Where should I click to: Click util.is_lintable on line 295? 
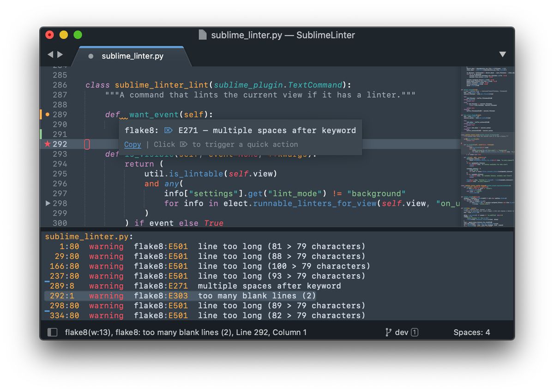(184, 174)
